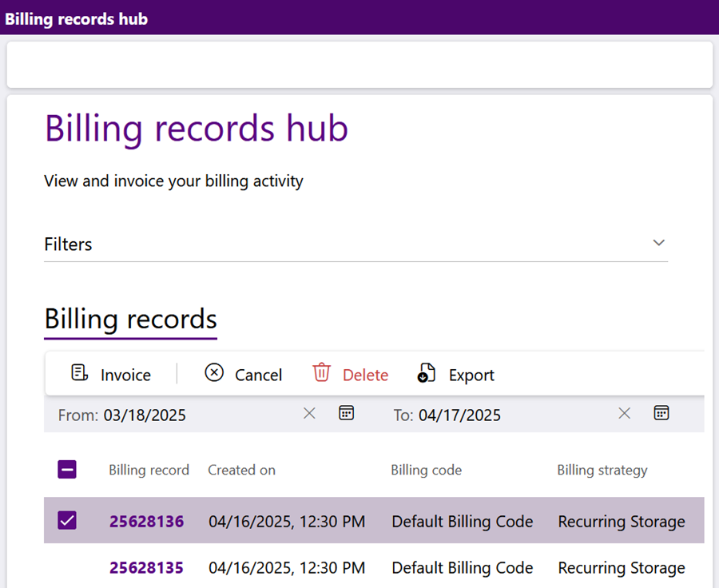Toggle the select-all header checkbox
This screenshot has height=588, width=719.
(x=67, y=469)
